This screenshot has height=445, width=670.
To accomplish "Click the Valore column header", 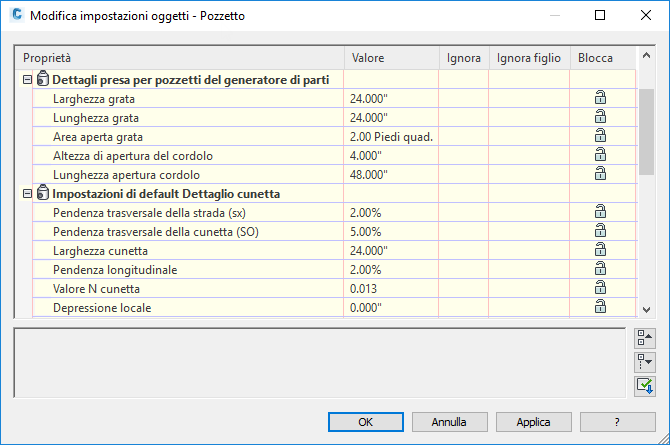I will coord(391,58).
